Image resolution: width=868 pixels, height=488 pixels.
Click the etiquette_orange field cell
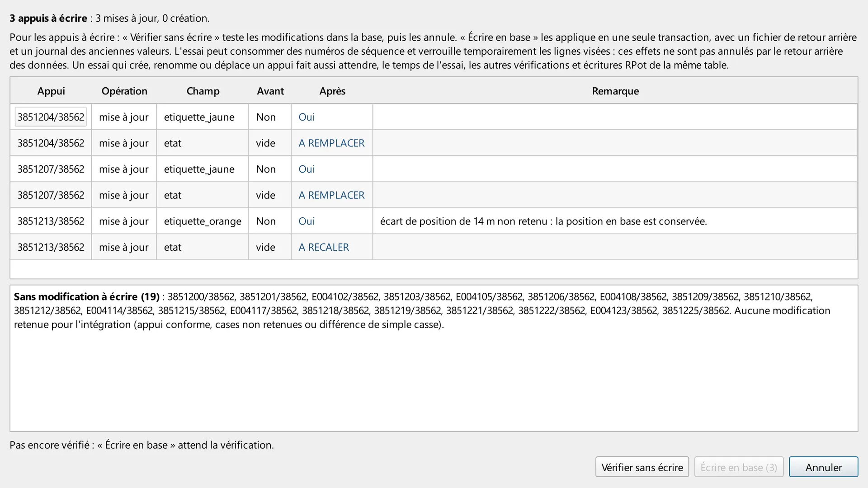click(203, 221)
